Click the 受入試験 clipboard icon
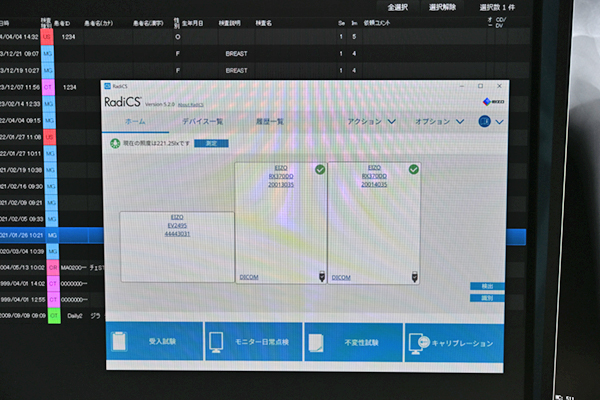This screenshot has height=400, width=600. point(119,342)
